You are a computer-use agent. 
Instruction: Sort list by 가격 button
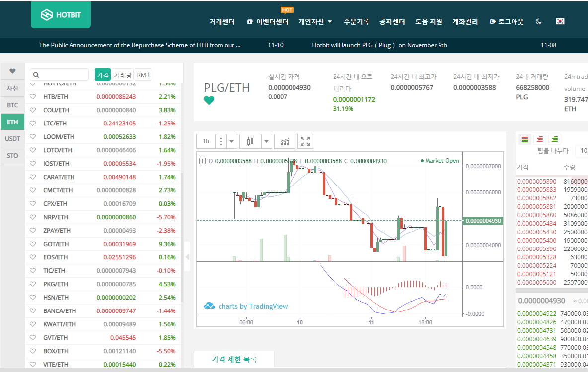103,75
